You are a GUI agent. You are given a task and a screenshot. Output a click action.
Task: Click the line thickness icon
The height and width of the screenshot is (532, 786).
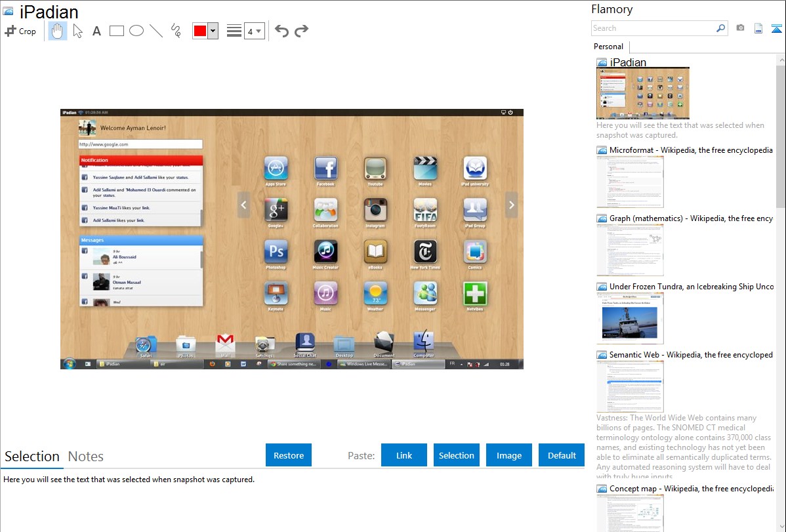[x=234, y=31]
